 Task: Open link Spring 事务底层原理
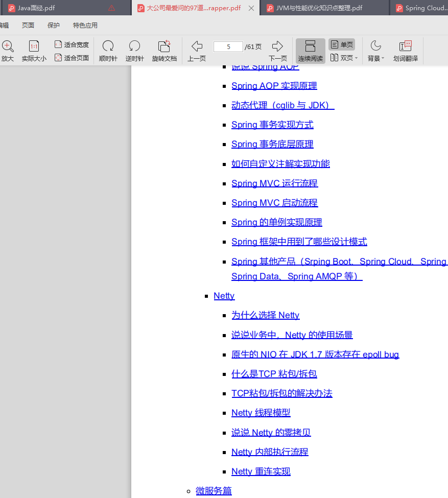[x=272, y=144]
